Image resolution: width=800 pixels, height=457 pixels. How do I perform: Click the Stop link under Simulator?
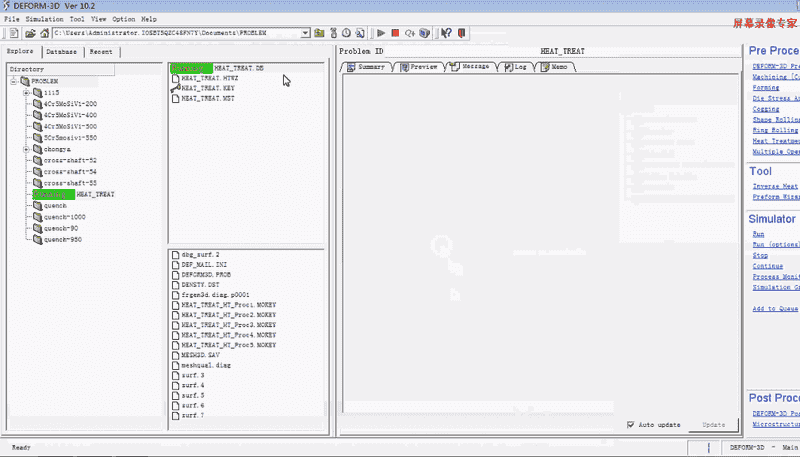[x=760, y=256]
